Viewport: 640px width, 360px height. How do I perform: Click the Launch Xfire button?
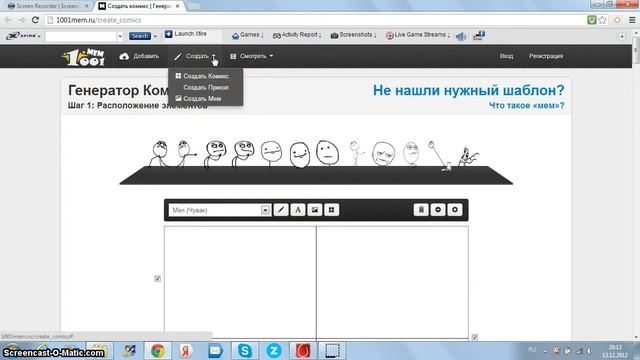[186, 34]
